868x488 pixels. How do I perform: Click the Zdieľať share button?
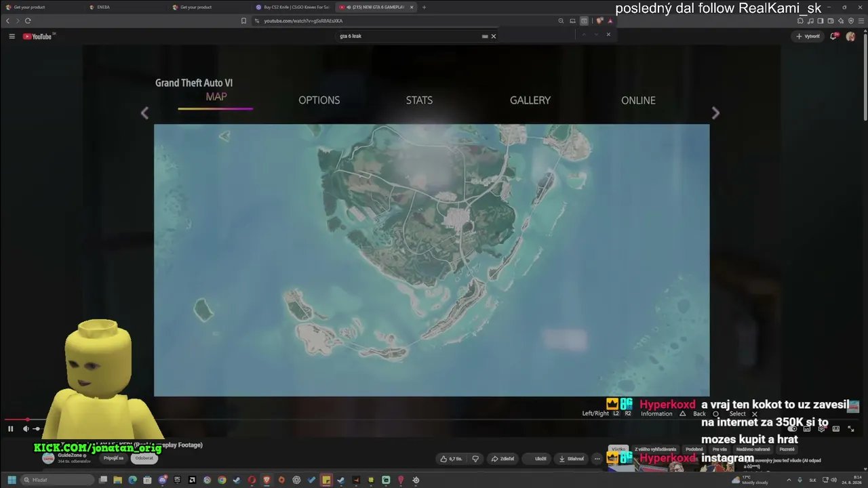tap(503, 459)
